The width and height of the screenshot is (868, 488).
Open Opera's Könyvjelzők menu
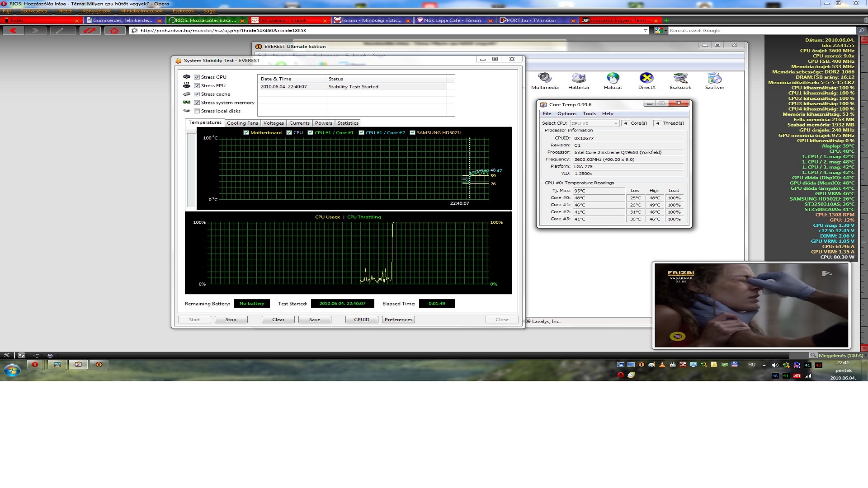96,11
